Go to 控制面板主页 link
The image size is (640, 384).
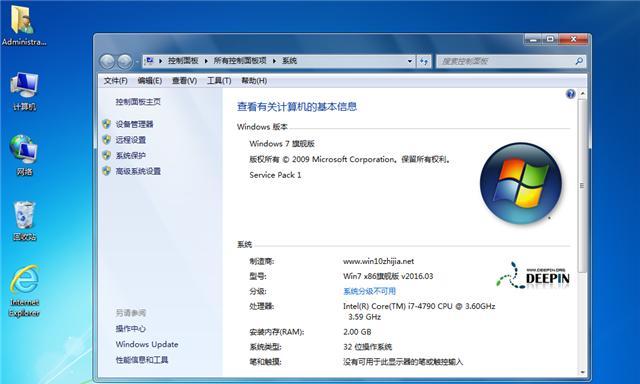point(138,102)
